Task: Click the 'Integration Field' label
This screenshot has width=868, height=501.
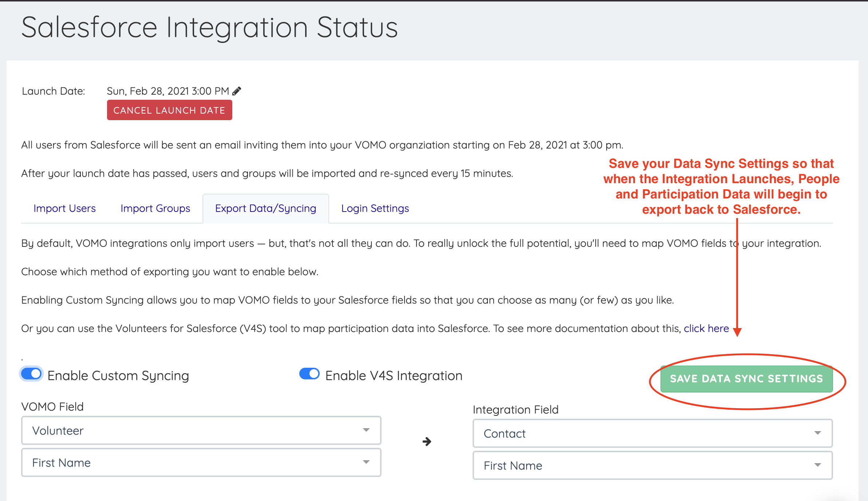Action: click(516, 410)
